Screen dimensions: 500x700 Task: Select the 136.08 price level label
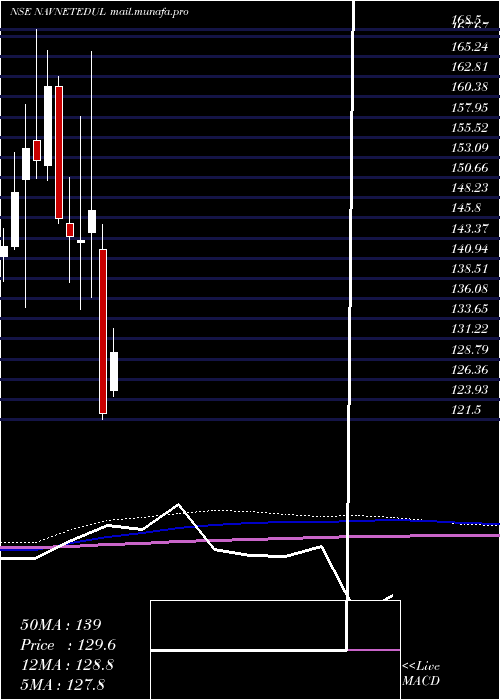[x=469, y=289]
